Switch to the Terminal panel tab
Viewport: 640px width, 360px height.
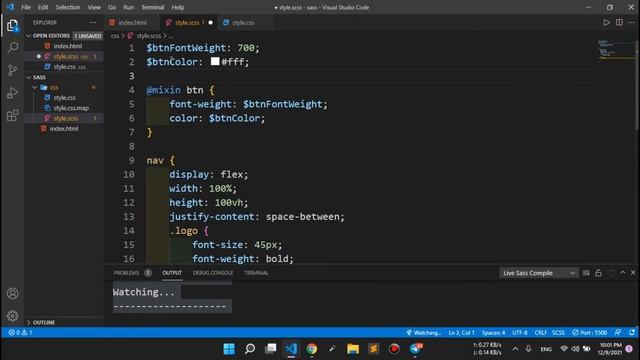pyautogui.click(x=256, y=273)
